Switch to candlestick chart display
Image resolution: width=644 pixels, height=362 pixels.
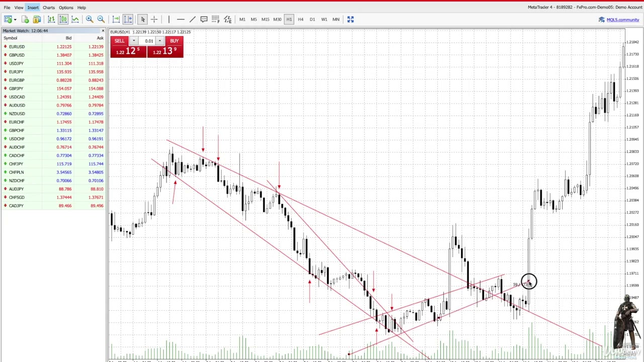click(63, 19)
